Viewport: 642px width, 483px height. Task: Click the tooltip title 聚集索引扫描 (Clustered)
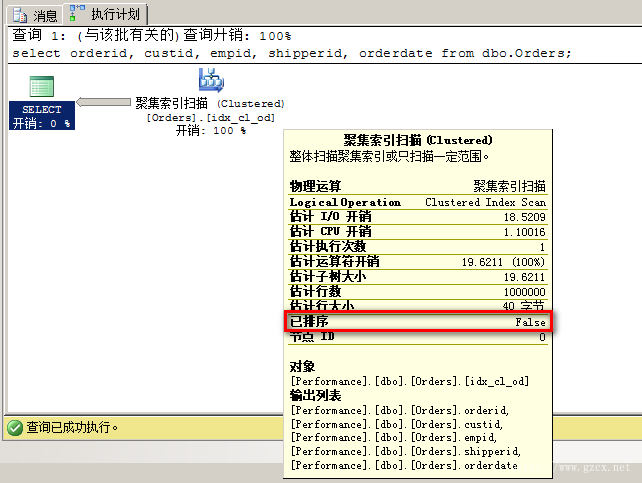tap(418, 140)
